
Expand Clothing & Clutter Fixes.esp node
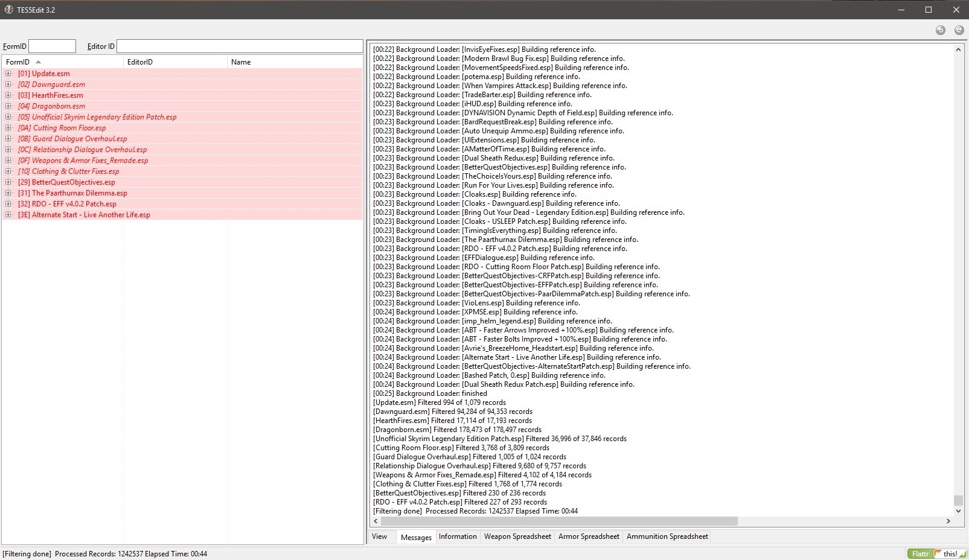(8, 171)
